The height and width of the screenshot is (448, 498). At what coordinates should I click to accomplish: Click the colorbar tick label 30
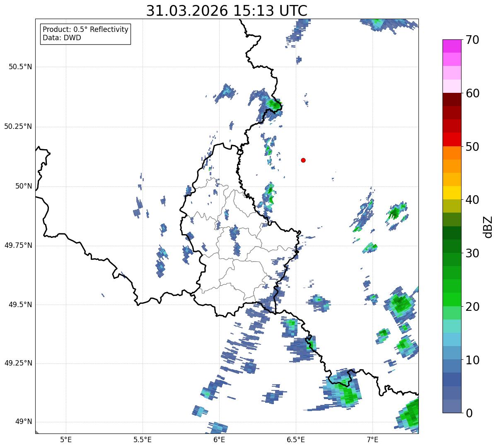click(472, 253)
